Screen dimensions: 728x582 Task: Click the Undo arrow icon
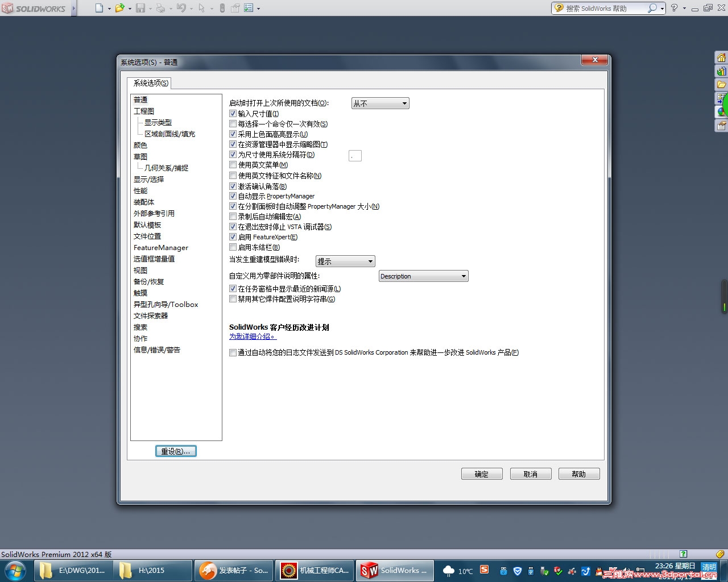coord(181,8)
